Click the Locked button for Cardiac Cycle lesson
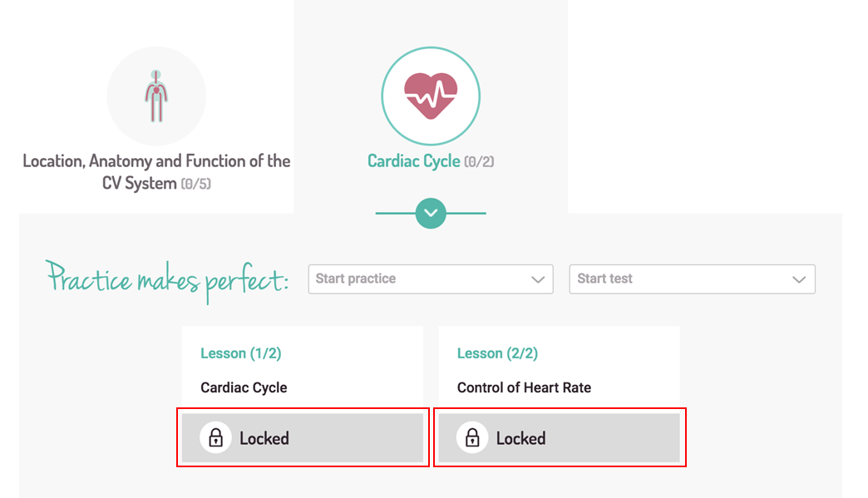 tap(303, 437)
